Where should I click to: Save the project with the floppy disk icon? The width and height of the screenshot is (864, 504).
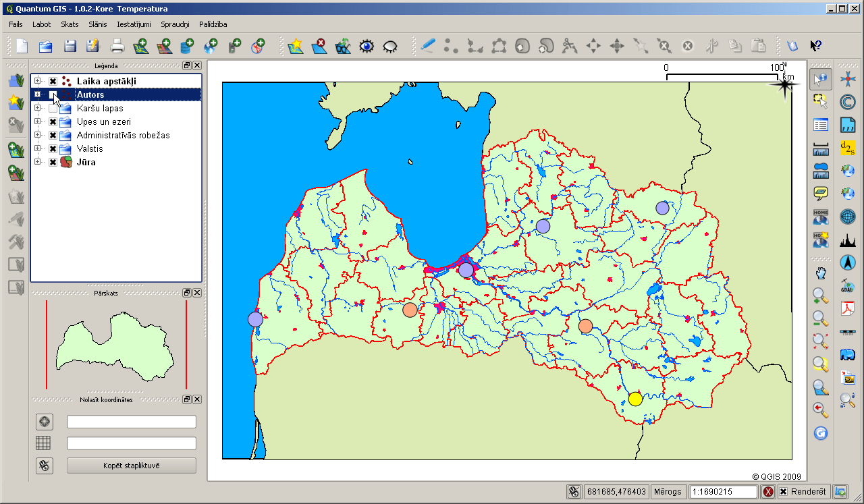pos(70,46)
